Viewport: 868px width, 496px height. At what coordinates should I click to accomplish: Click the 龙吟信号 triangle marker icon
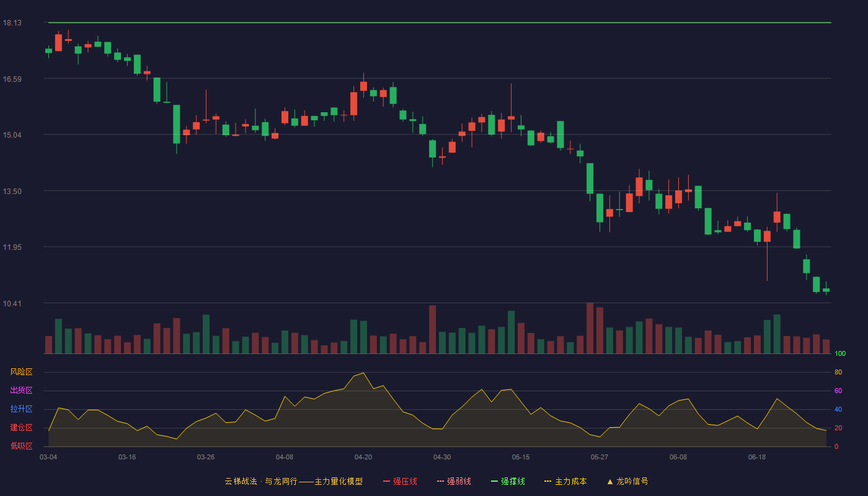pos(610,481)
